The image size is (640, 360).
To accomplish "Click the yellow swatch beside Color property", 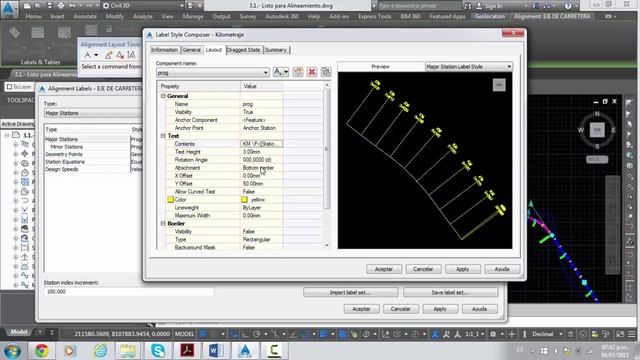I will point(171,200).
